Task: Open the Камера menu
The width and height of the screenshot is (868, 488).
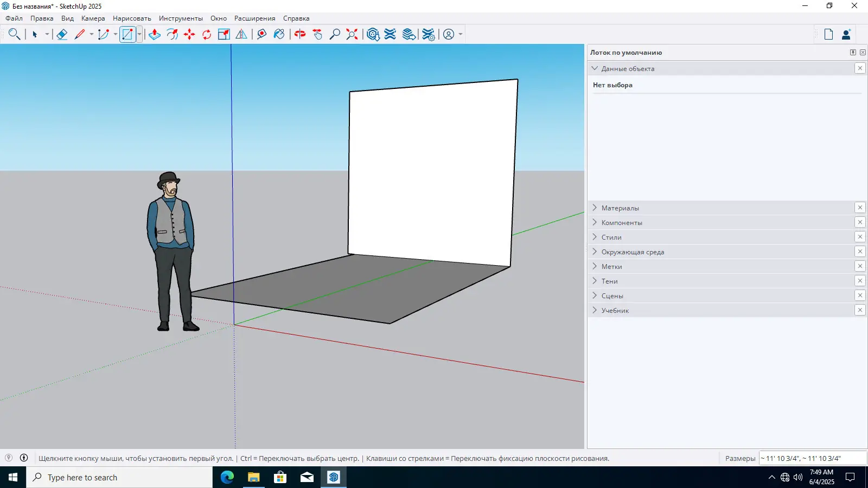Action: [93, 18]
